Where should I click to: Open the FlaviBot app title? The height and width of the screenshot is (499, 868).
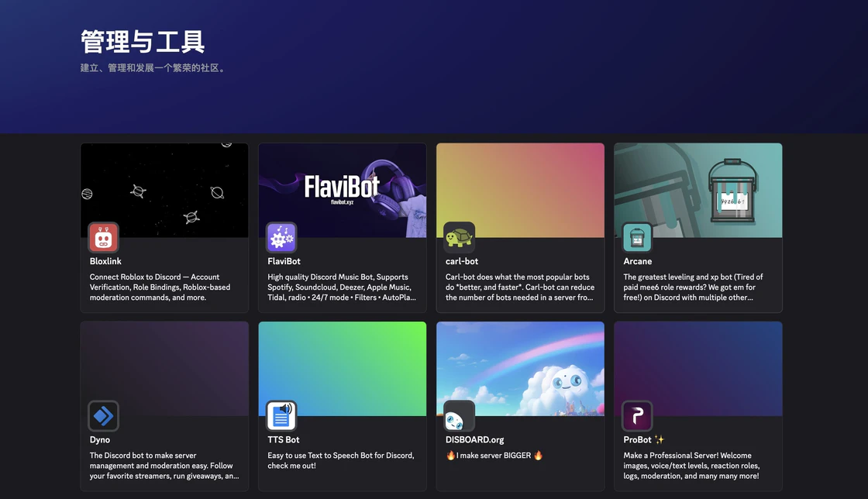coord(284,261)
